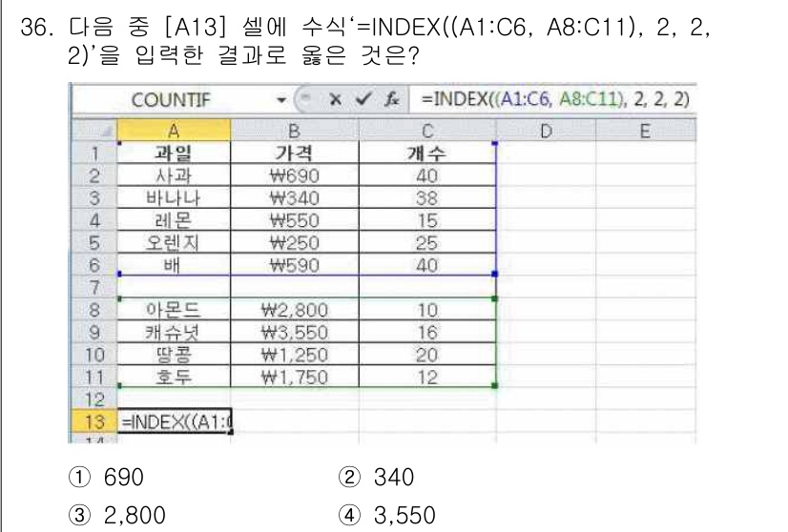Click the price cell ₩250

(295, 242)
